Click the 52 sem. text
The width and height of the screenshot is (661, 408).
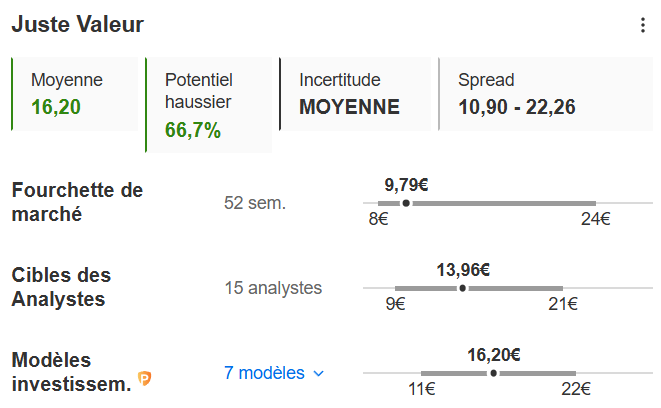click(255, 203)
